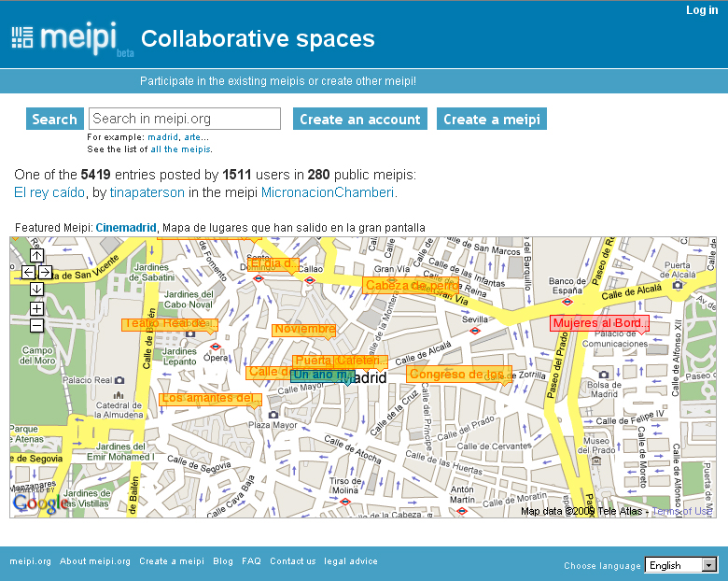Pan the map left with arrow control
The height and width of the screenshot is (581, 728).
(x=28, y=272)
